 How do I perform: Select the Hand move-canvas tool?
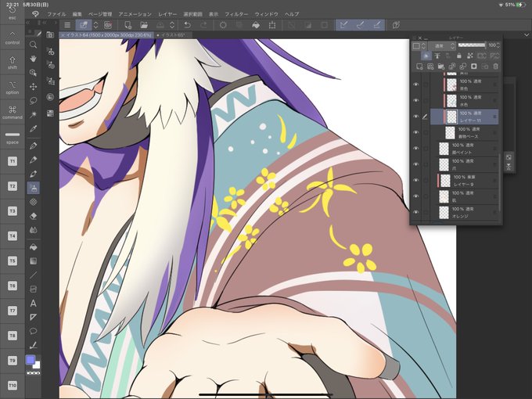tap(33, 59)
